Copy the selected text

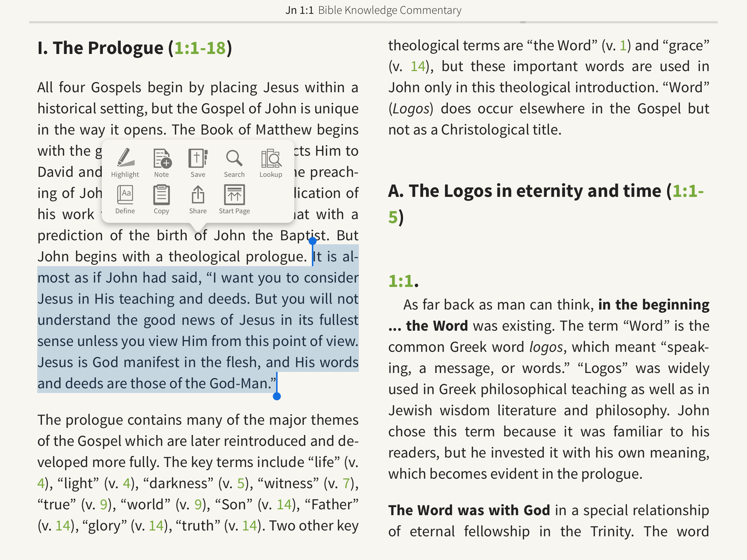(161, 199)
